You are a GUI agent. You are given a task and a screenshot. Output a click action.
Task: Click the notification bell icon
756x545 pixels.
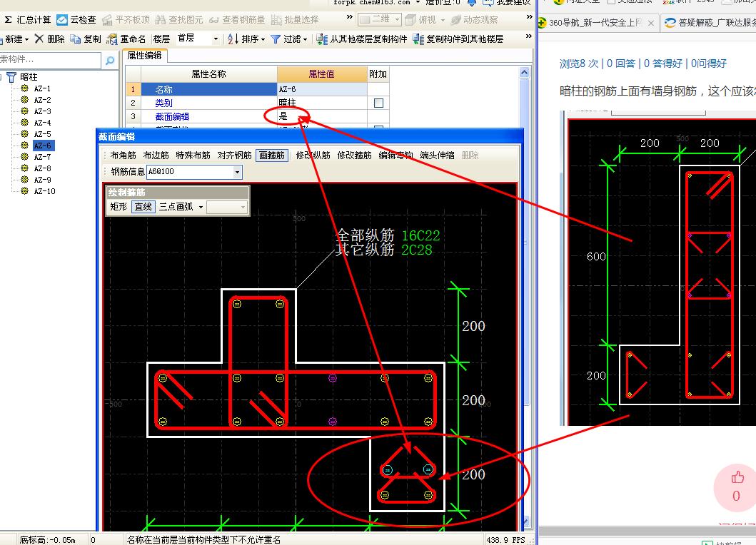tap(472, 2)
